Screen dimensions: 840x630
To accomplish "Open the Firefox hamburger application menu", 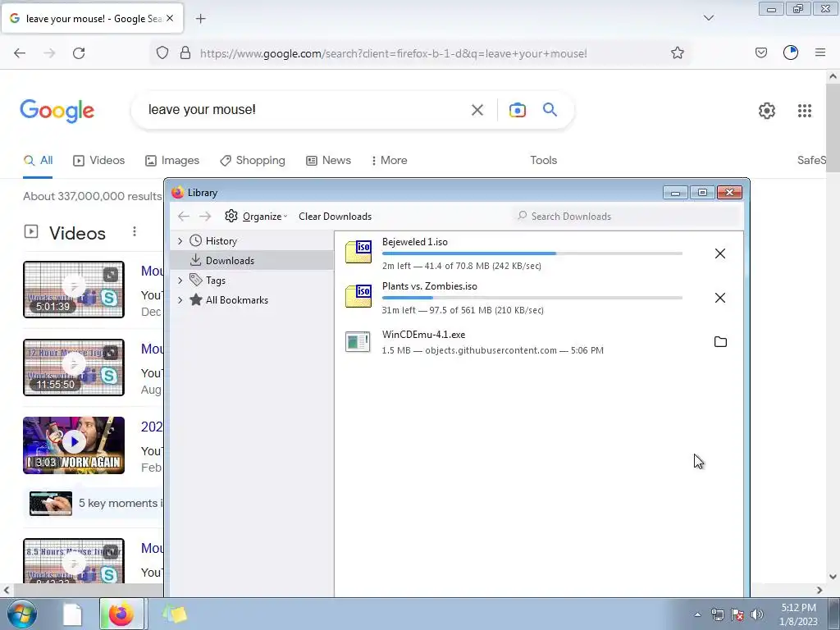I will pos(820,52).
